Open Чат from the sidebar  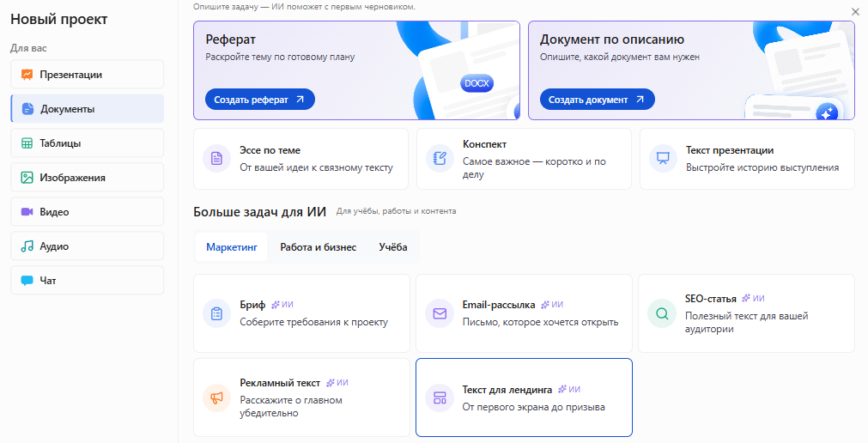point(87,280)
